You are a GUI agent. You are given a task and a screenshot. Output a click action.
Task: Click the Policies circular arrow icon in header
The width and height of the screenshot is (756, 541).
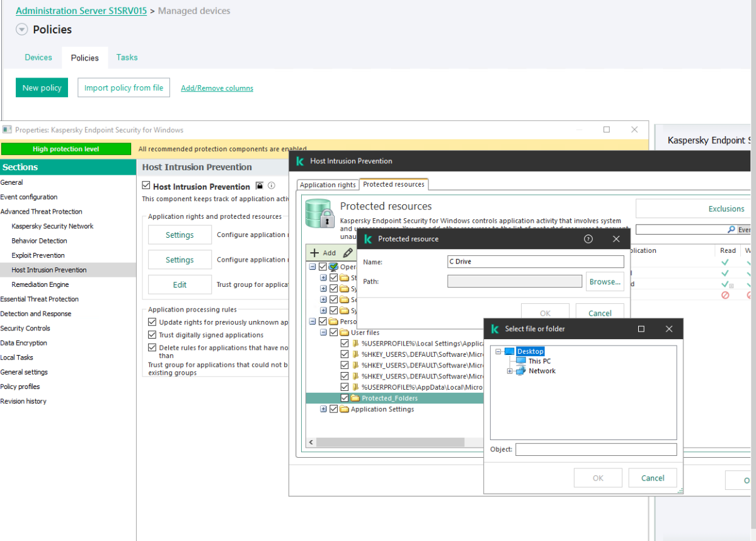tap(22, 30)
